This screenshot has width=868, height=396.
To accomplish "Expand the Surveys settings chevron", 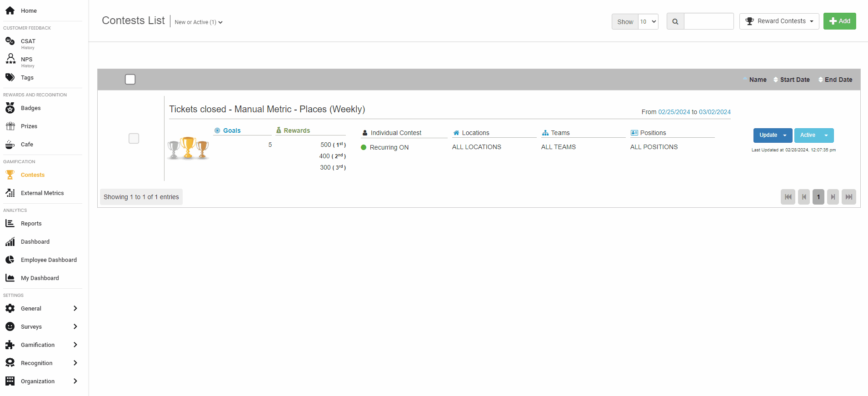I will [x=75, y=326].
